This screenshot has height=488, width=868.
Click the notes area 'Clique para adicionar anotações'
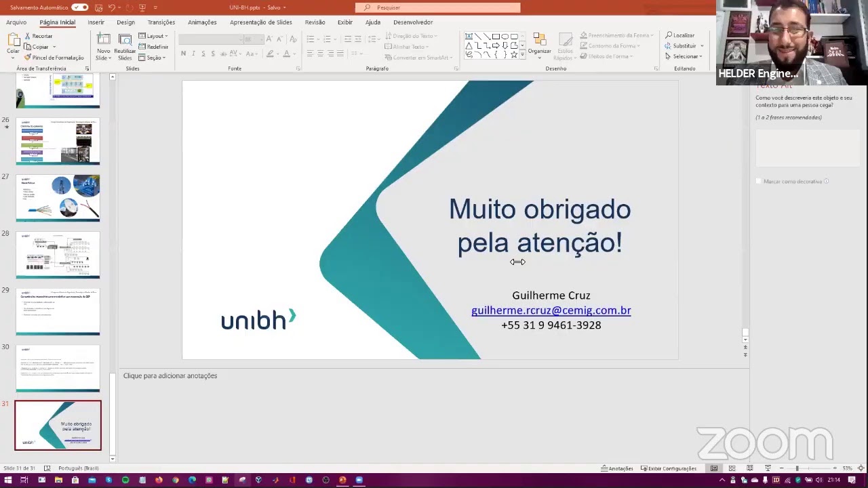pyautogui.click(x=170, y=375)
